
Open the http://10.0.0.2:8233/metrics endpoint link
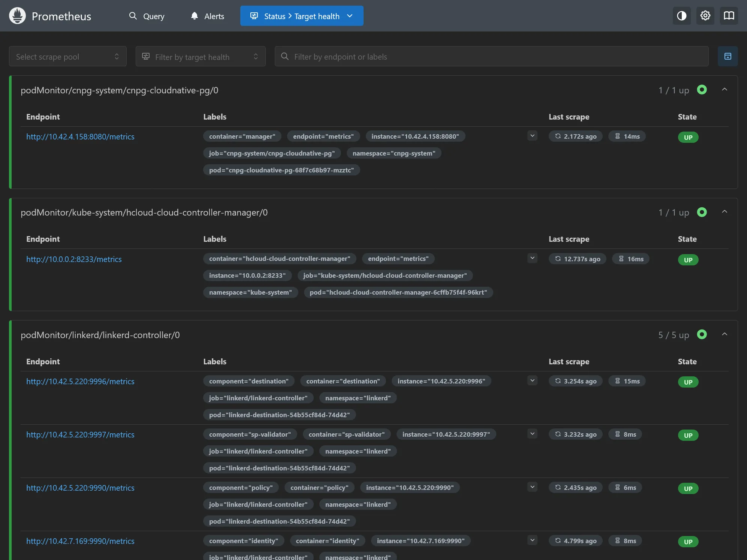pos(74,259)
